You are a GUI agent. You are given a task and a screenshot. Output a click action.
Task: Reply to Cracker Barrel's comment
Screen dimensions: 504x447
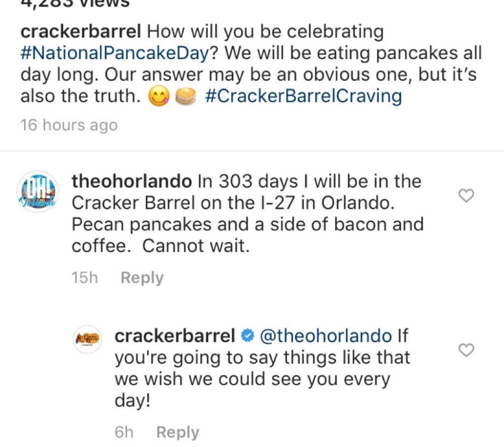click(x=177, y=432)
